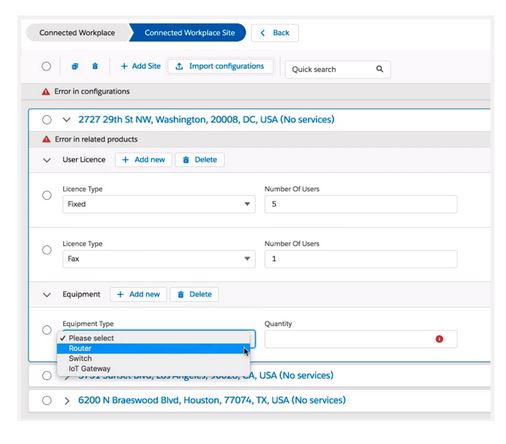This screenshot has width=506, height=444.
Task: Choose Router in Equipment Type list
Action: [x=153, y=348]
